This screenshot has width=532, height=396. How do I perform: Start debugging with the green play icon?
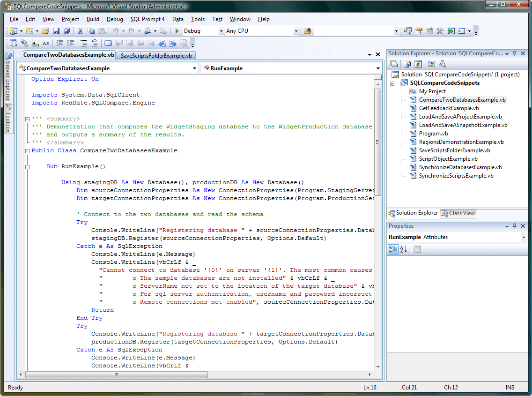[x=177, y=31]
